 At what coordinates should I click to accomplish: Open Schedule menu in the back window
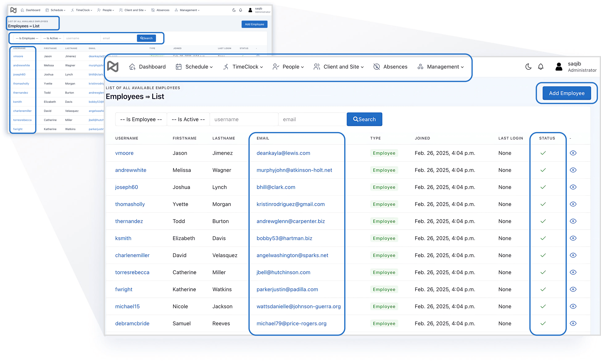(56, 10)
